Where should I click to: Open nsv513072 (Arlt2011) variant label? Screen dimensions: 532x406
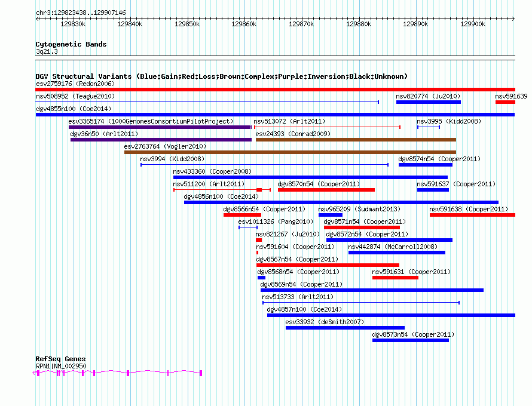click(x=289, y=121)
